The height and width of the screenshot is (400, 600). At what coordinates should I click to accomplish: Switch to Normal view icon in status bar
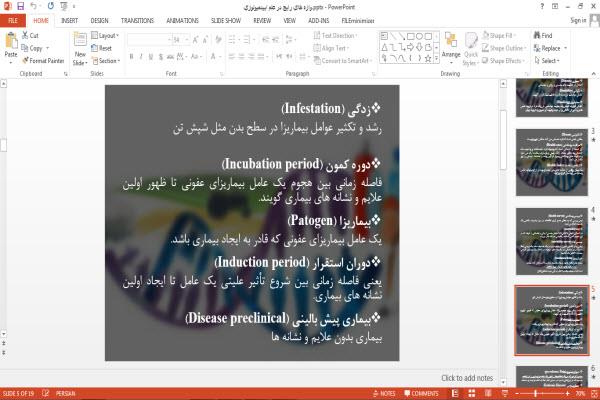(455, 393)
